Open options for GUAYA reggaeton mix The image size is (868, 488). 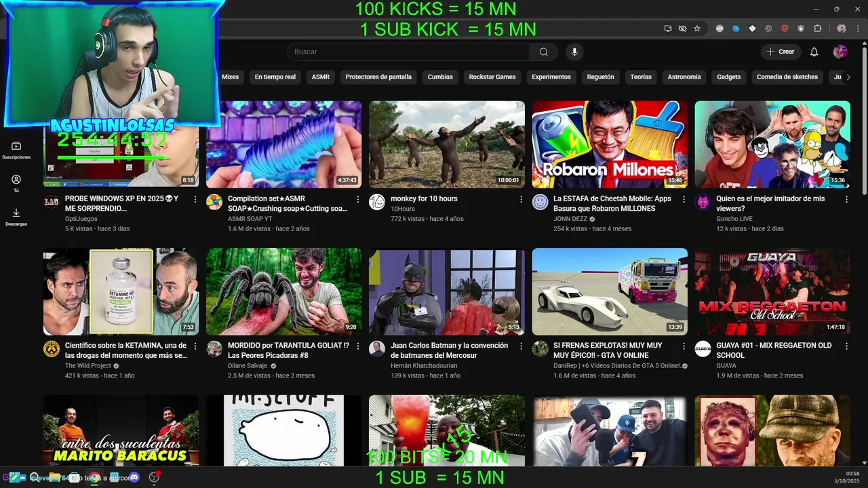click(x=846, y=346)
